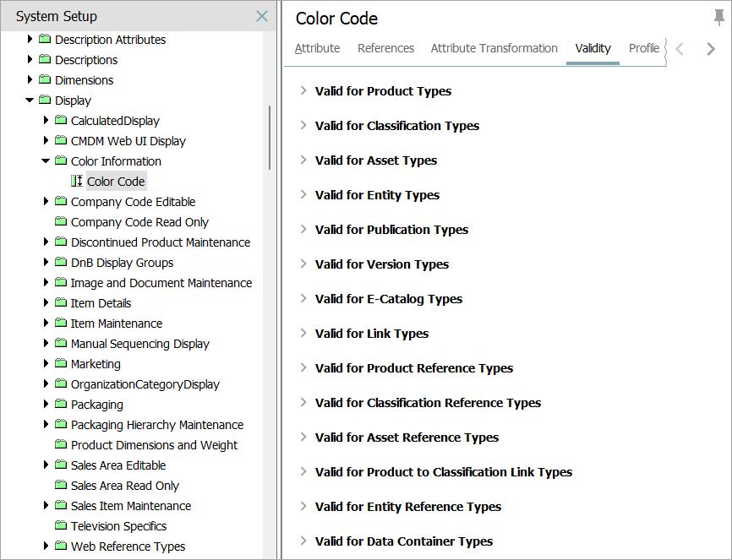The width and height of the screenshot is (732, 560).
Task: Switch to the Attribute tab
Action: (x=318, y=48)
